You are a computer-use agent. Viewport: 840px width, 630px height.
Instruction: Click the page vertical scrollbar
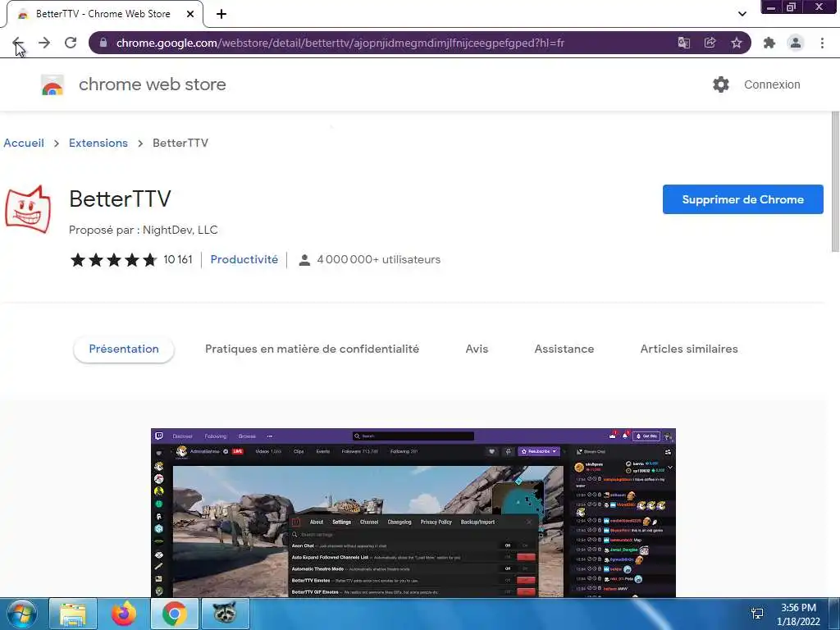click(834, 181)
